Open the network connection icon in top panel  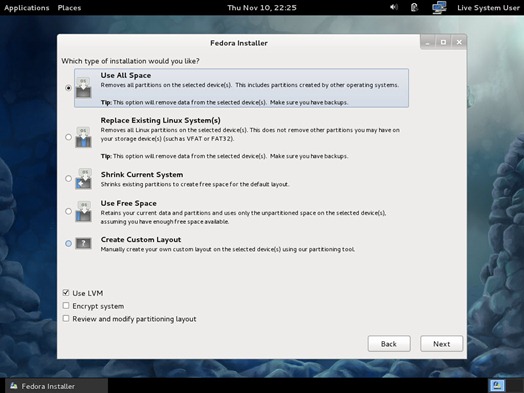click(439, 7)
